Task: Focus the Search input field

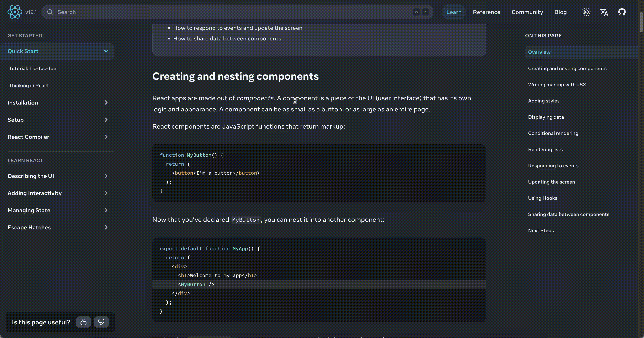Action: click(x=225, y=12)
